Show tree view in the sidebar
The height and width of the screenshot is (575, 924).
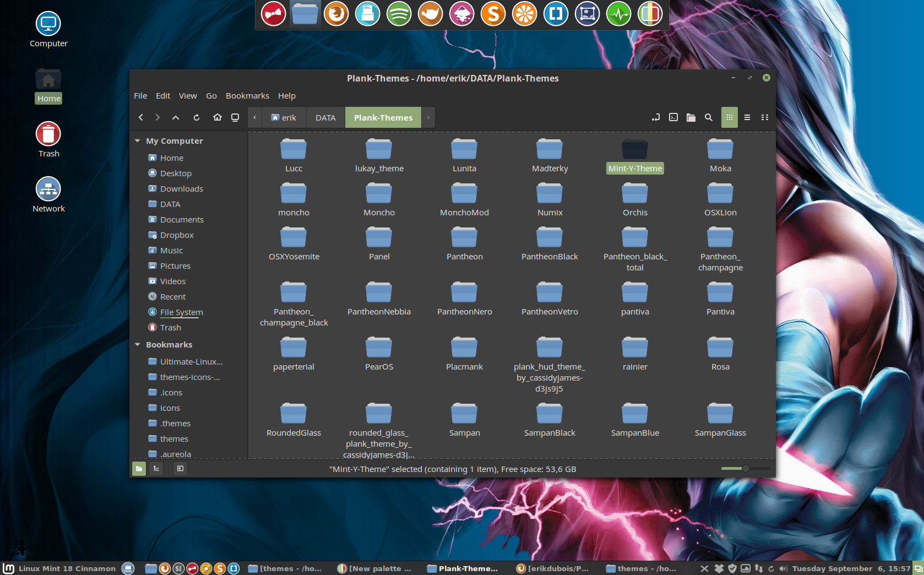pos(156,469)
